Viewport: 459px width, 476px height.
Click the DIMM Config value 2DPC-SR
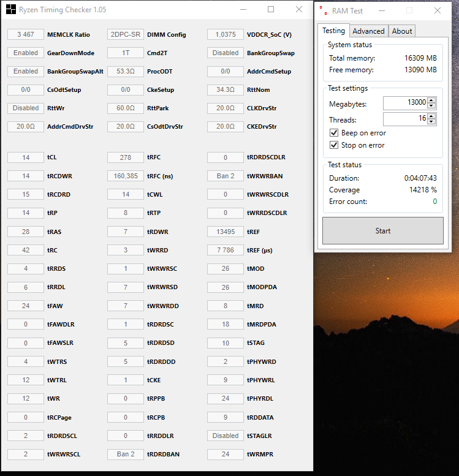(x=126, y=34)
